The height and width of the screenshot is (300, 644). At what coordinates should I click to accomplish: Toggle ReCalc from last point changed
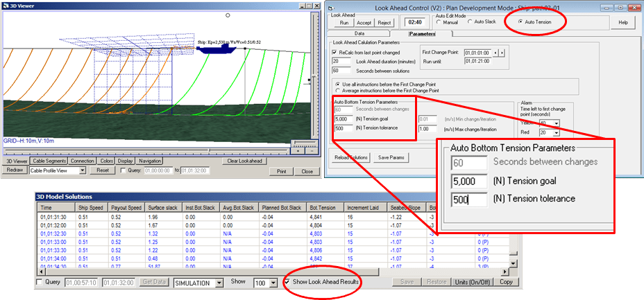[334, 53]
